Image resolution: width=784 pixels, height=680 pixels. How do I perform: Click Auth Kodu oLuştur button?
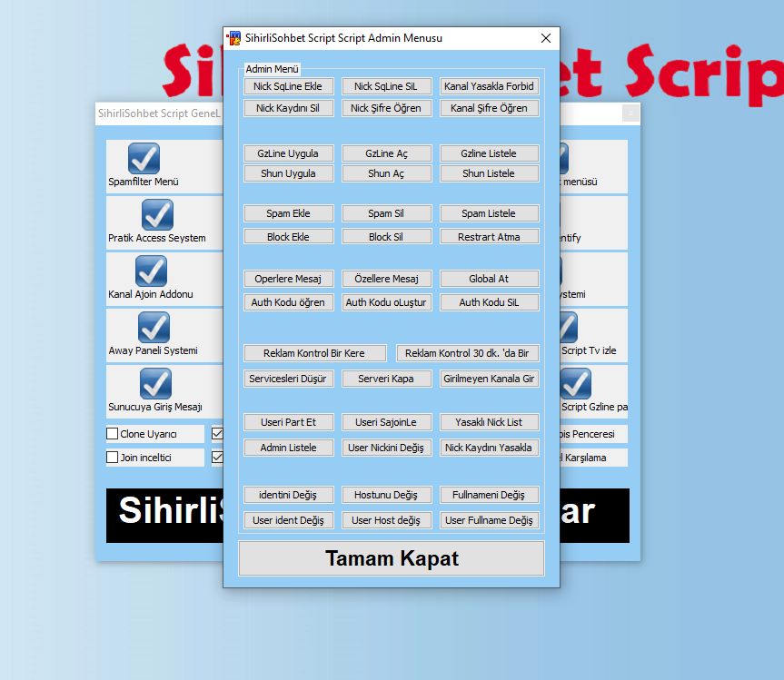tap(386, 302)
